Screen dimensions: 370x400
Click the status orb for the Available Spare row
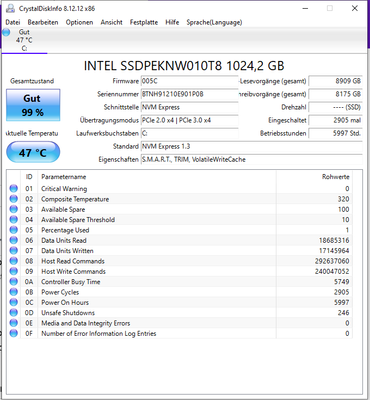pyautogui.click(x=14, y=209)
